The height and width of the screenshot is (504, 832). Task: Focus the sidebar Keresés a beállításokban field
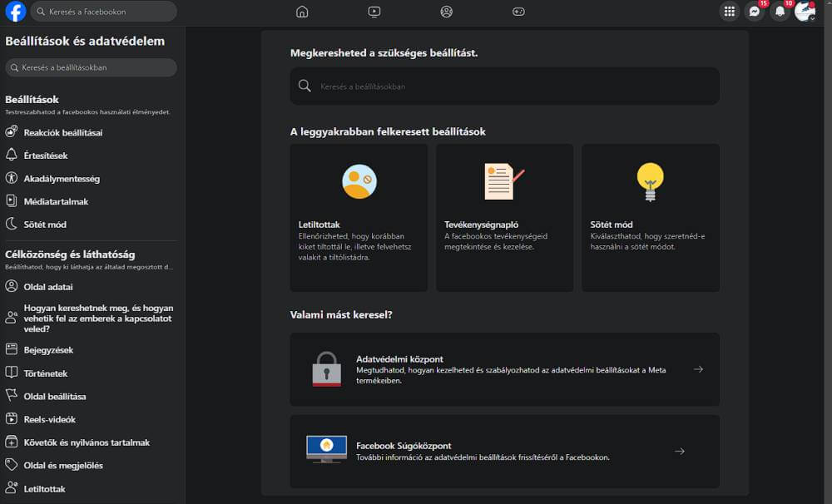click(92, 67)
